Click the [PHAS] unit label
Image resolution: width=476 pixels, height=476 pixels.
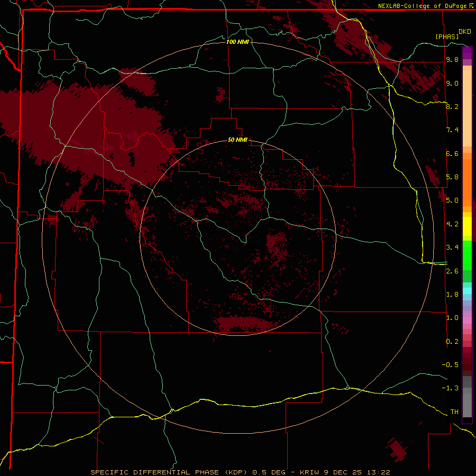click(447, 36)
